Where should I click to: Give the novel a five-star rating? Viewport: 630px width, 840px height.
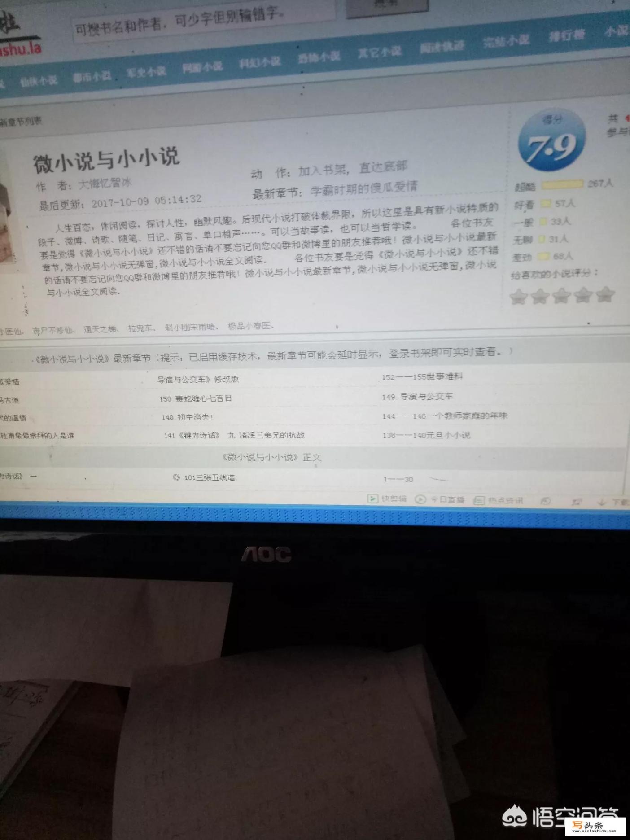click(604, 294)
